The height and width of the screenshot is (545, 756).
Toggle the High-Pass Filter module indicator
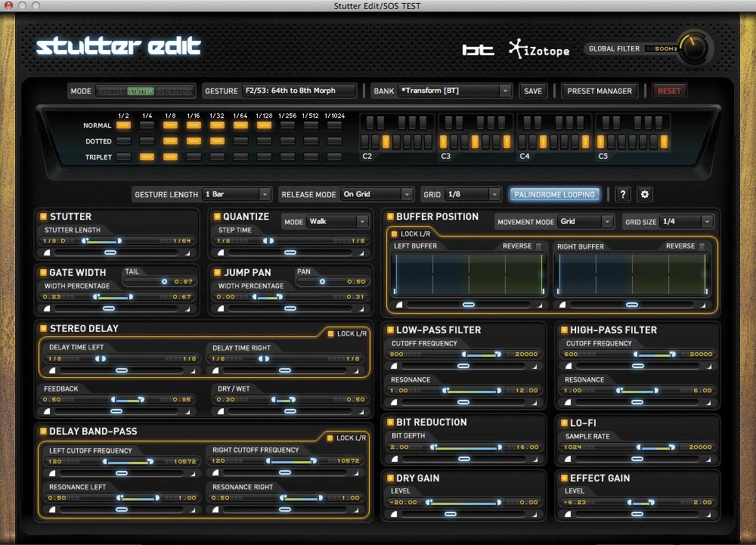[564, 330]
